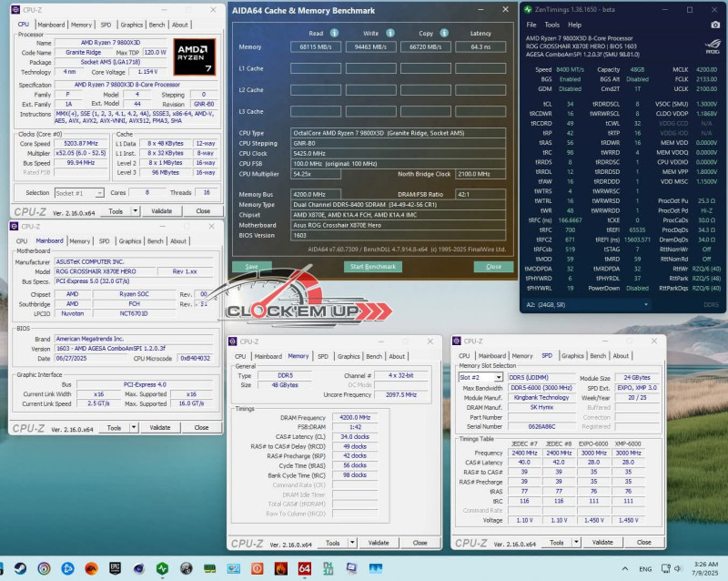Click Start Benchmark in AIDA64
728x581 pixels.
coord(373,266)
